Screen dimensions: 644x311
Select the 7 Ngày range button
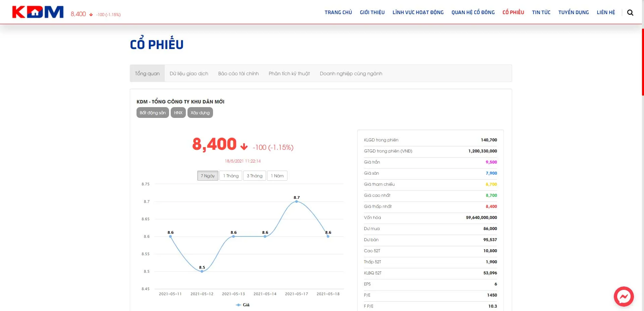click(208, 176)
